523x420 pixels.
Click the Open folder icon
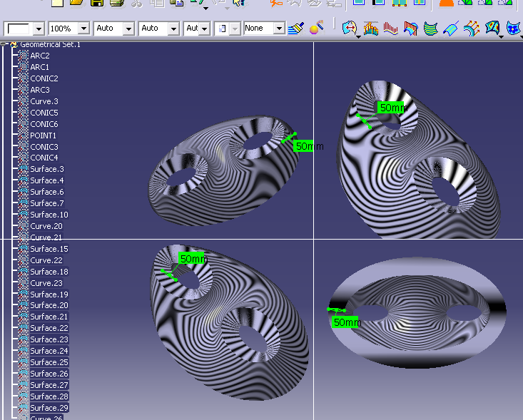(x=77, y=3)
